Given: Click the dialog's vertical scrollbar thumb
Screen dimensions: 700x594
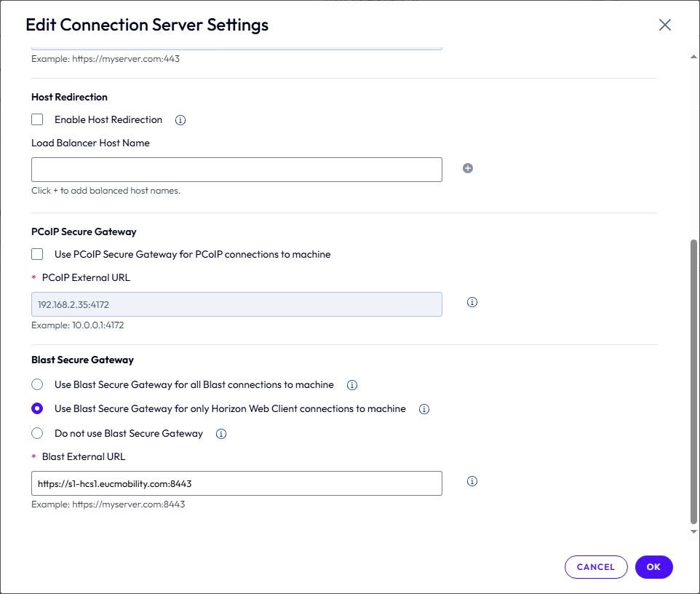Looking at the screenshot, I should [x=693, y=379].
